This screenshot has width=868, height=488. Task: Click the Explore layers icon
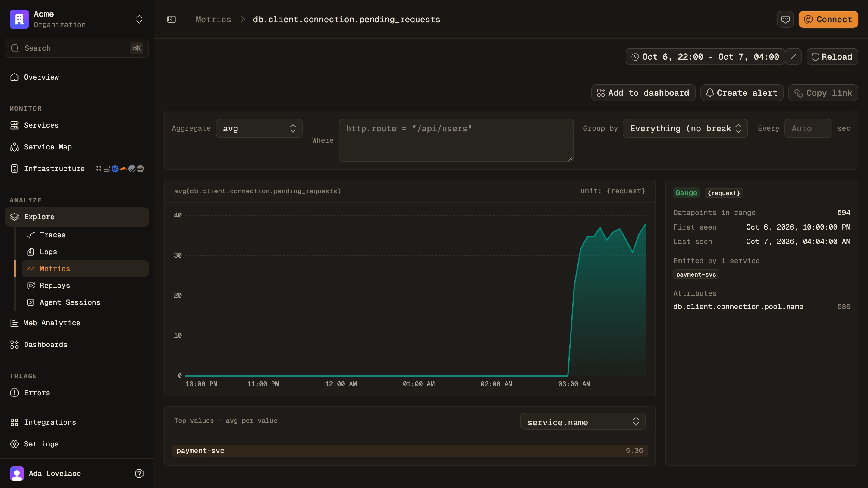14,217
